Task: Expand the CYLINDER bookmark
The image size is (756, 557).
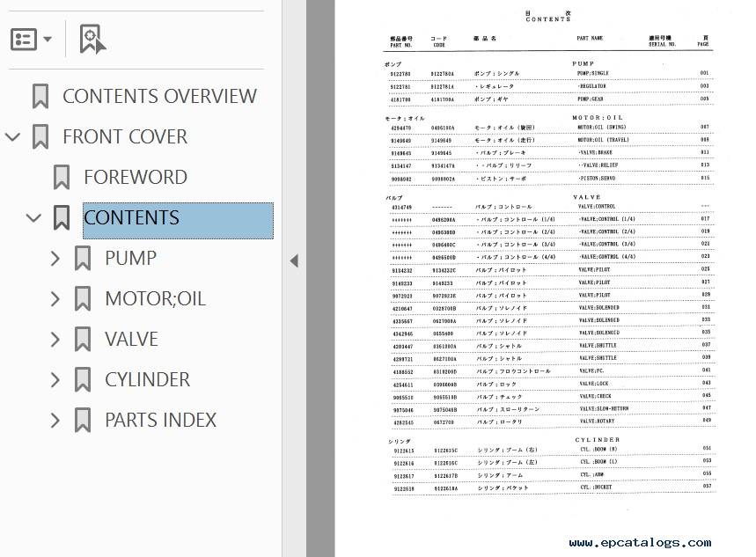Action: (x=55, y=380)
